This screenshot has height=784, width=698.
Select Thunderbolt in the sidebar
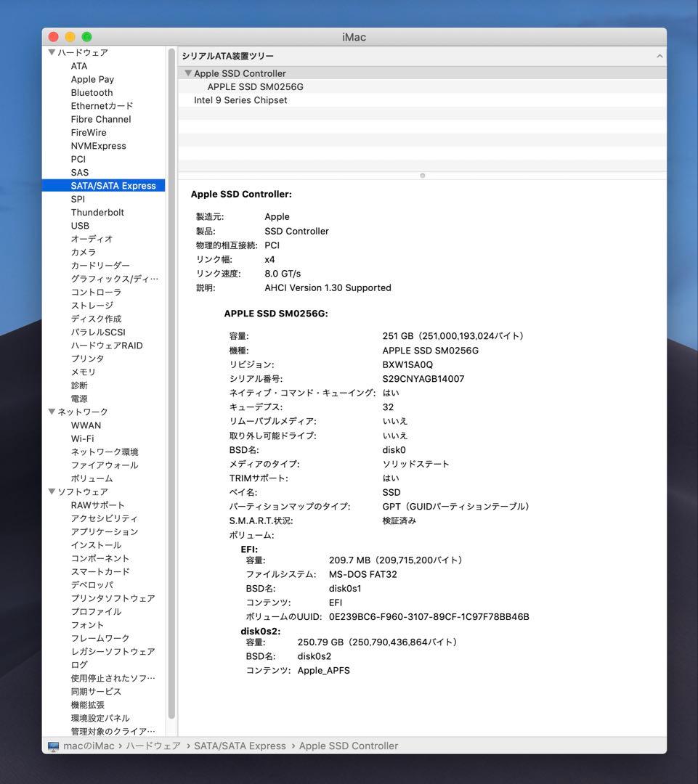(x=97, y=213)
